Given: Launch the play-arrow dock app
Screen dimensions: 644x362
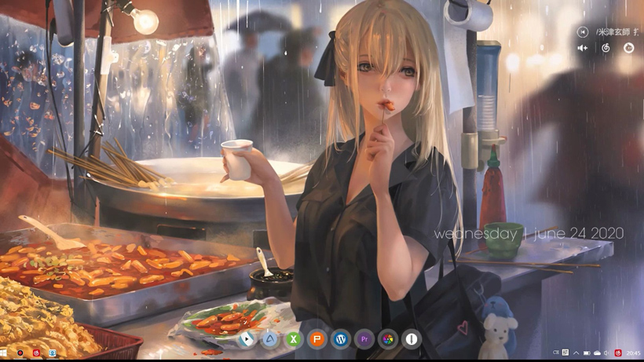Looking at the screenshot, I should [x=246, y=339].
